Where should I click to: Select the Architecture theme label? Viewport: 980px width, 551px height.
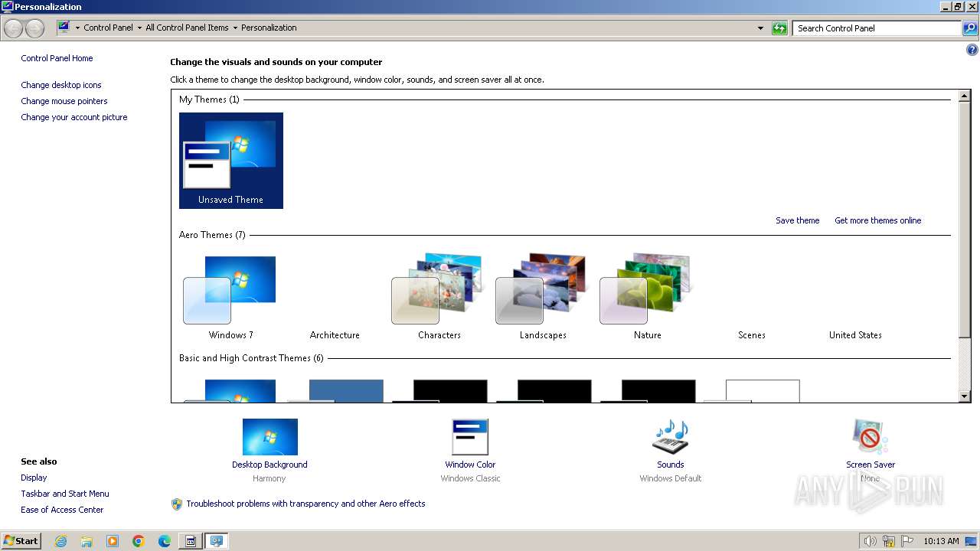coord(335,335)
